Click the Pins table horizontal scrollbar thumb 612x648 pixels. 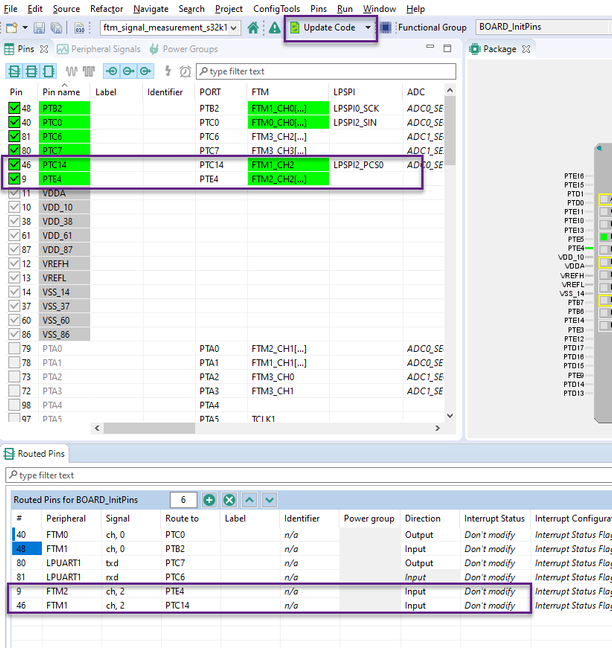click(x=149, y=428)
